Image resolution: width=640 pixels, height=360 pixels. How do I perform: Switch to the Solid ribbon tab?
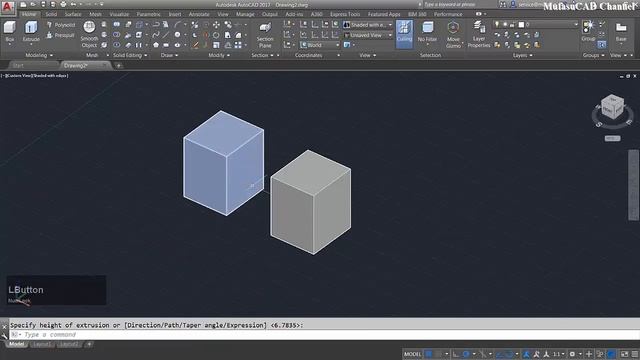click(51, 14)
